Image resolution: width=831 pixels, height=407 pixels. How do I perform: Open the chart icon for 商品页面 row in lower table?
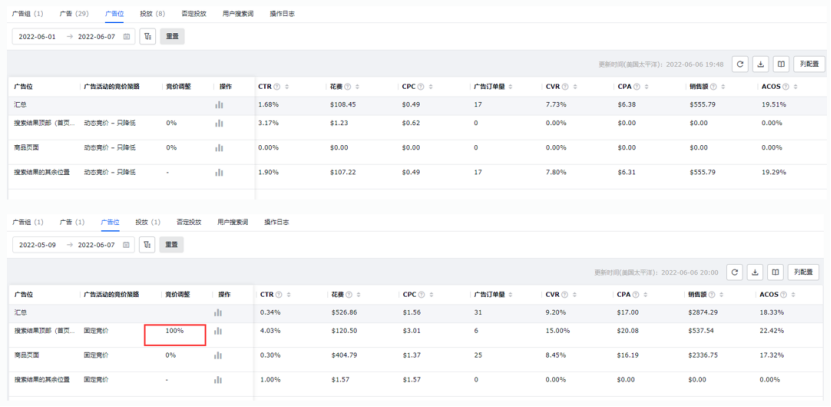pyautogui.click(x=218, y=356)
